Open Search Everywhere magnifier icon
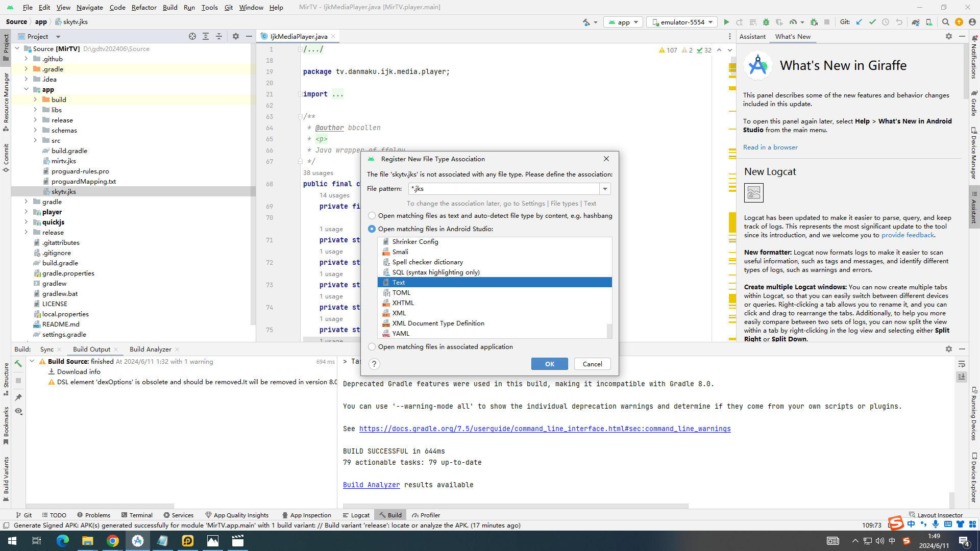This screenshot has width=980, height=551. (945, 22)
